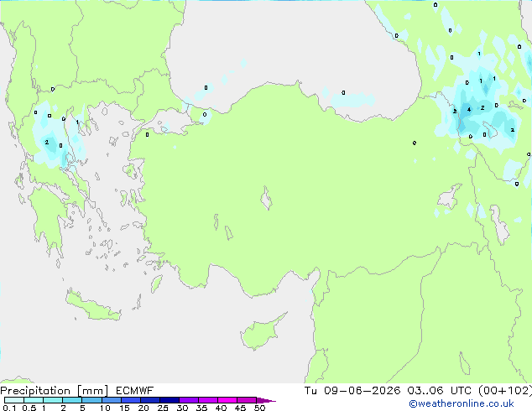Viewport: 532px width, 411px height.
Task: Click the Black Sea area of the map
Action: coord(292,51)
